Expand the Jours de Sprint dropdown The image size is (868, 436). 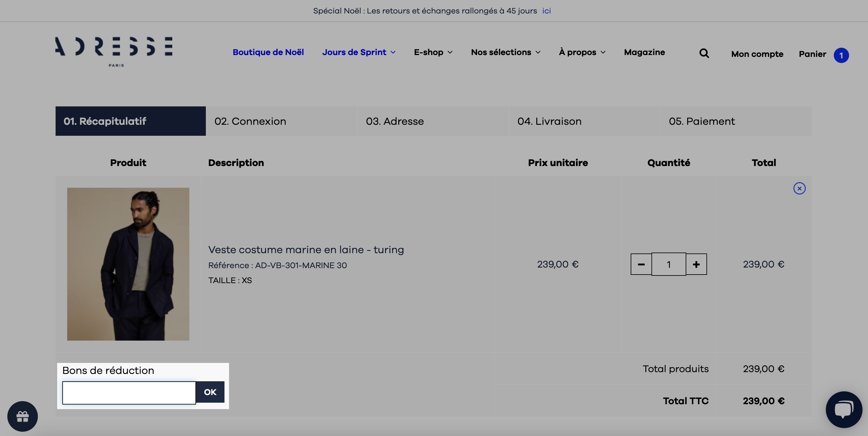click(x=359, y=52)
